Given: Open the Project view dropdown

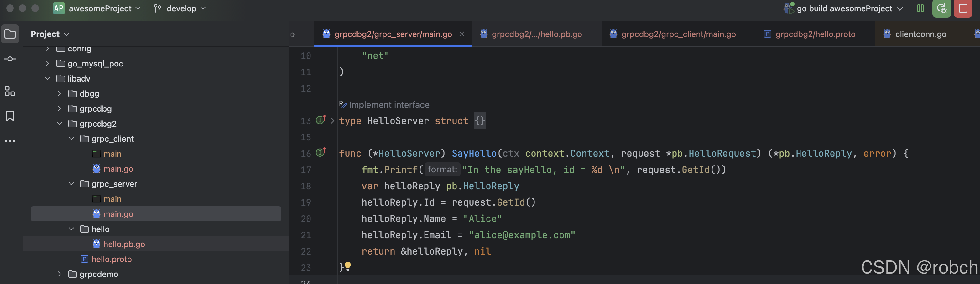Looking at the screenshot, I should coord(50,34).
